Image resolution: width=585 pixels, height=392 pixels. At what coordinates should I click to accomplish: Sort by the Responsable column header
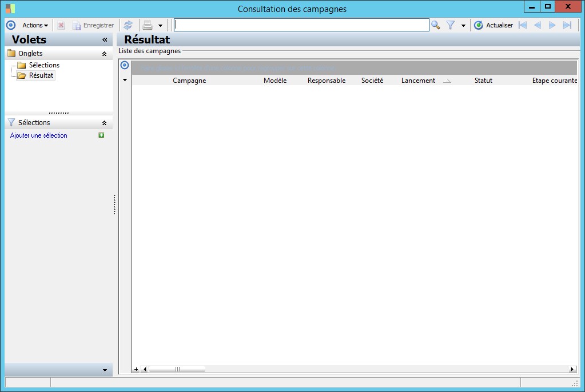(x=327, y=81)
